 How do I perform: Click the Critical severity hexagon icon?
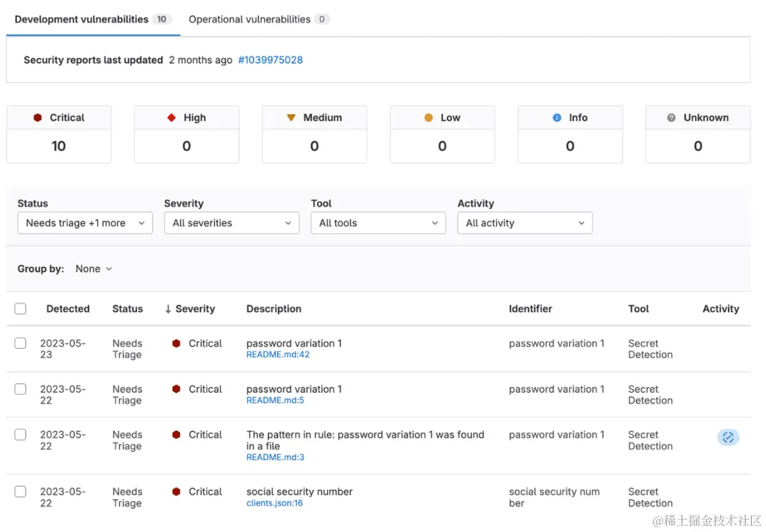point(38,117)
